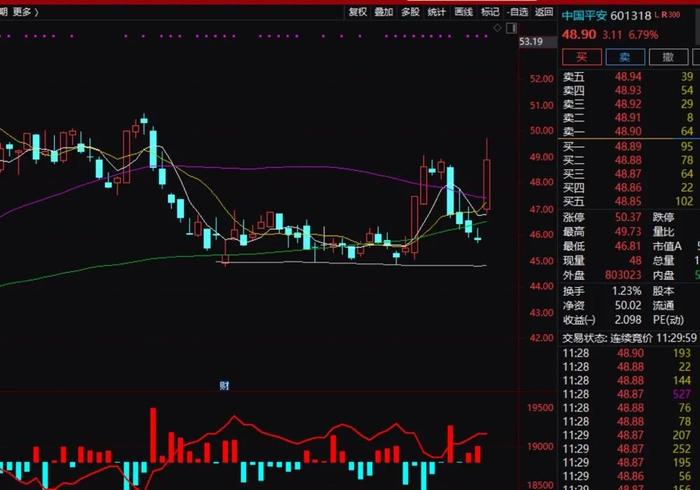This screenshot has width=700, height=490.
Task: Toggle the side panel layout icon
Action: click(512, 28)
